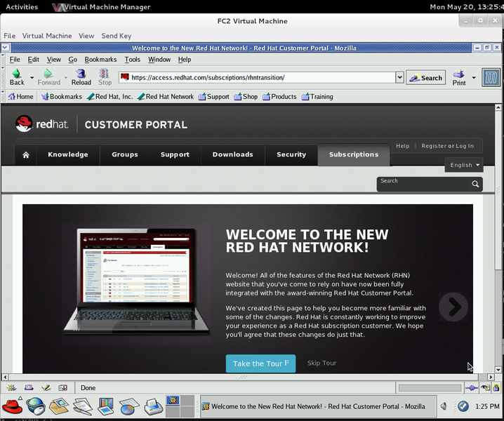Click the volume speaker tray icon
Image resolution: width=504 pixels, height=421 pixels.
click(444, 406)
